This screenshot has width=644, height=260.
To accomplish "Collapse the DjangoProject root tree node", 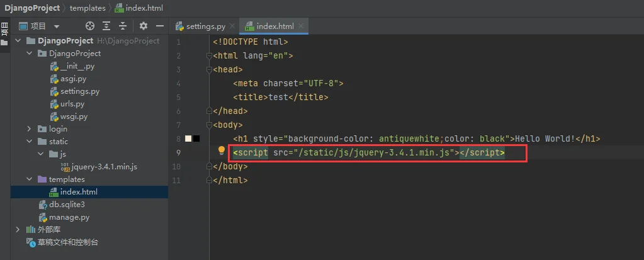I will click(x=18, y=41).
